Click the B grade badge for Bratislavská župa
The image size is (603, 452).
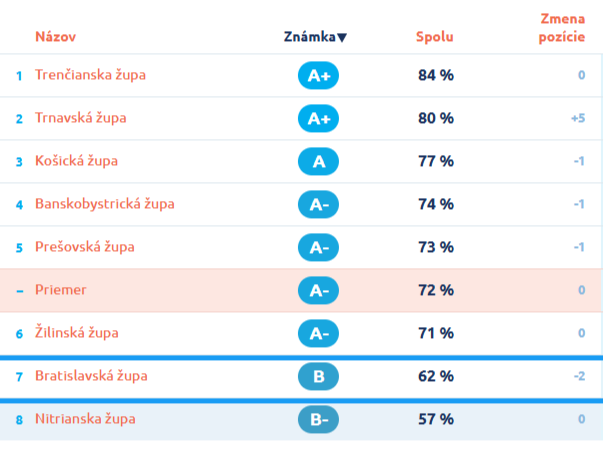pos(318,376)
